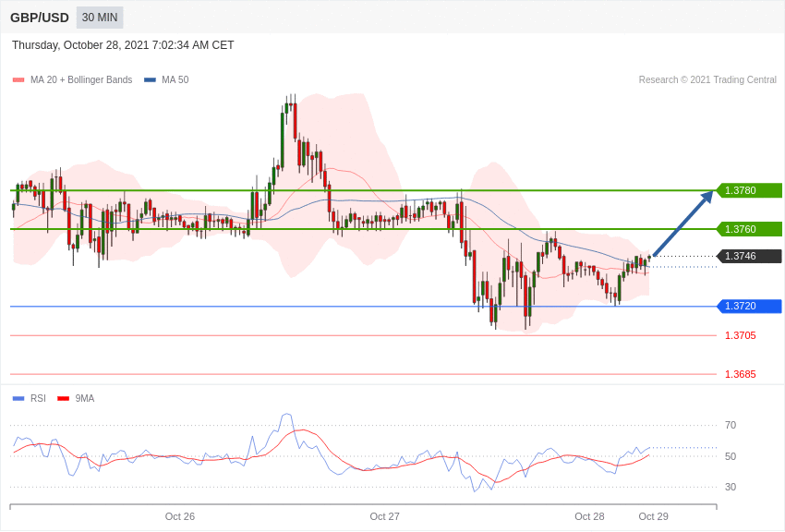
Task: Select the green 1.3760 resistance label
Action: [x=748, y=229]
